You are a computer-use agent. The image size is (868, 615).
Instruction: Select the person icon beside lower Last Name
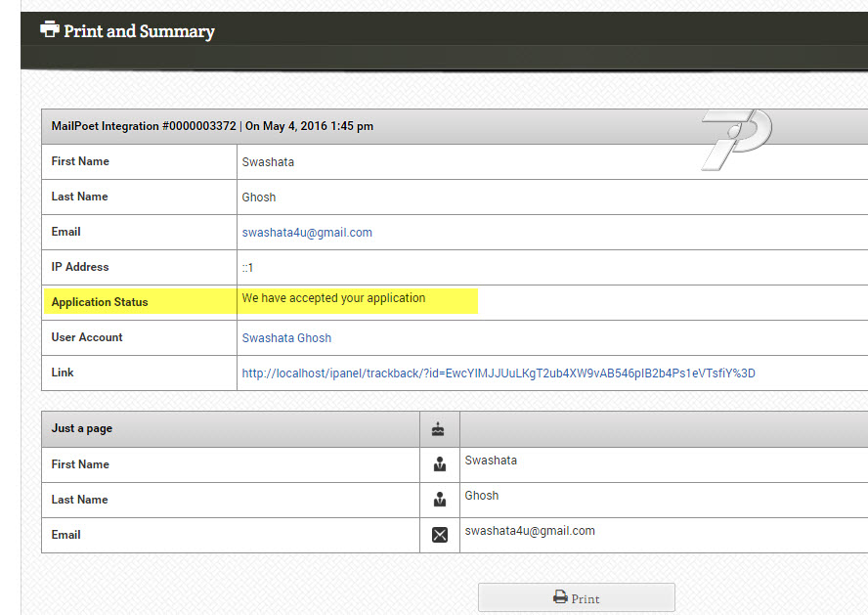tap(439, 500)
